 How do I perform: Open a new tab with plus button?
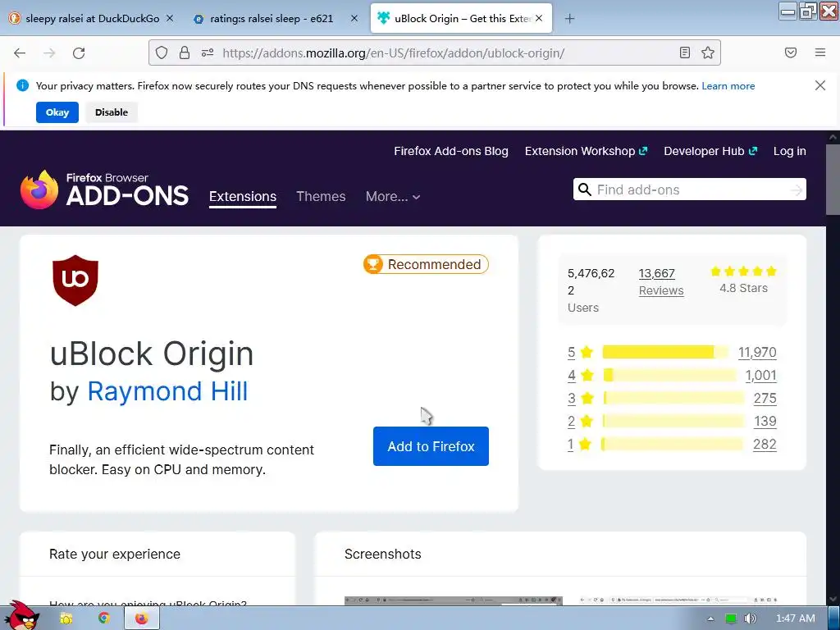pos(569,19)
